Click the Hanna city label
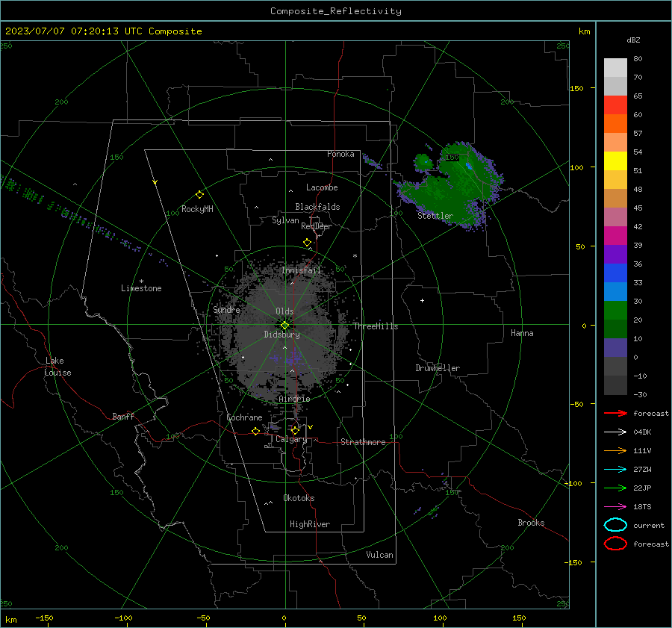Image resolution: width=672 pixels, height=628 pixels. coord(522,333)
